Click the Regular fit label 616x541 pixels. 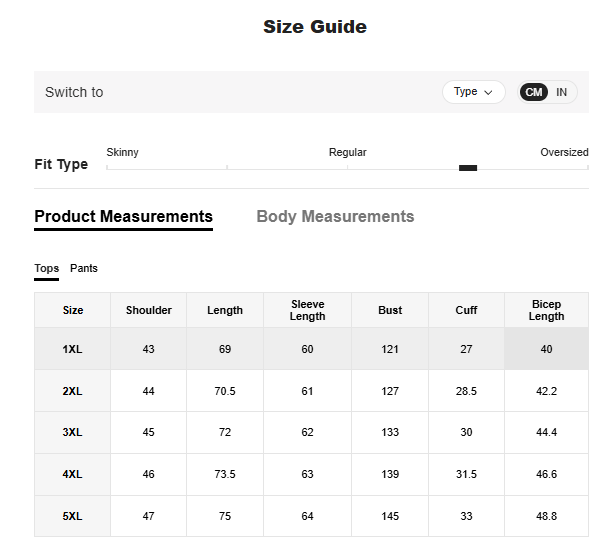[x=347, y=152]
